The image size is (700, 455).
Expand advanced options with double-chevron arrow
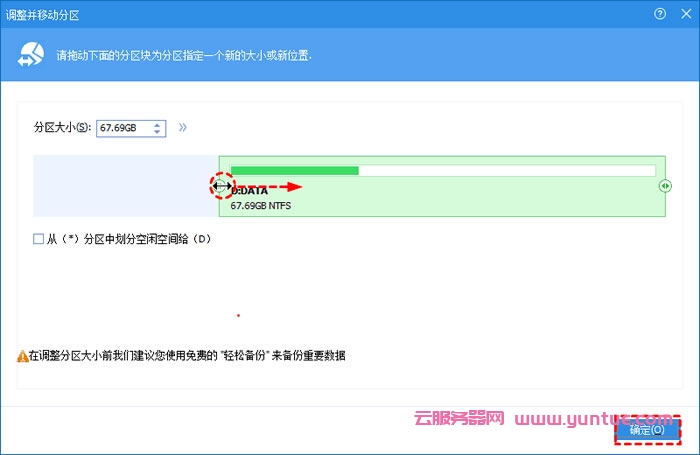click(x=183, y=128)
